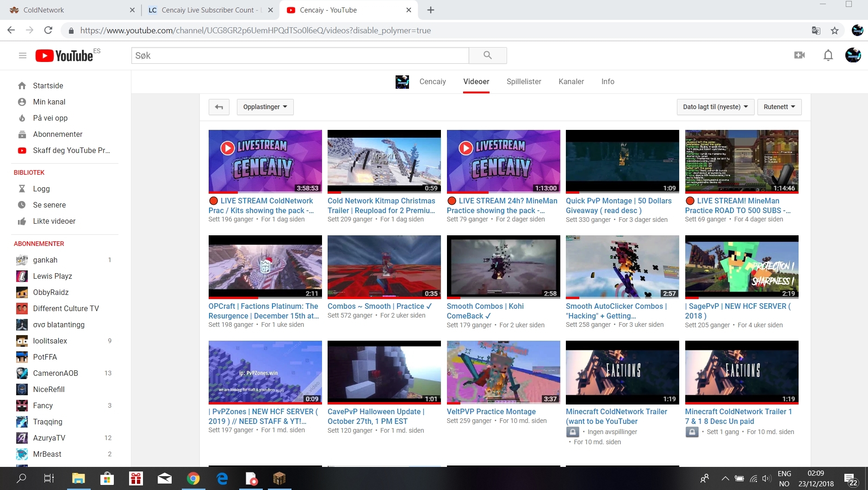
Task: Open the notifications bell
Action: (828, 55)
